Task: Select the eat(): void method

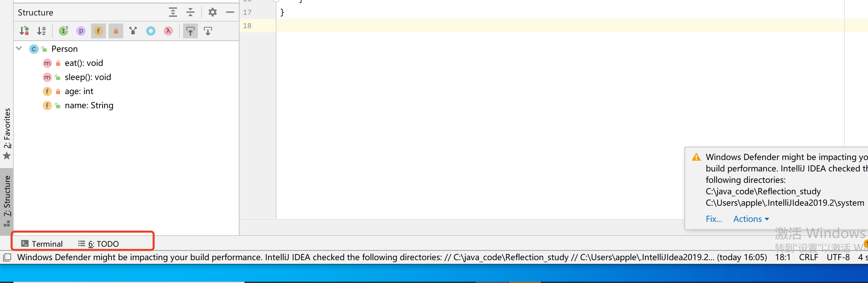Action: pos(84,63)
